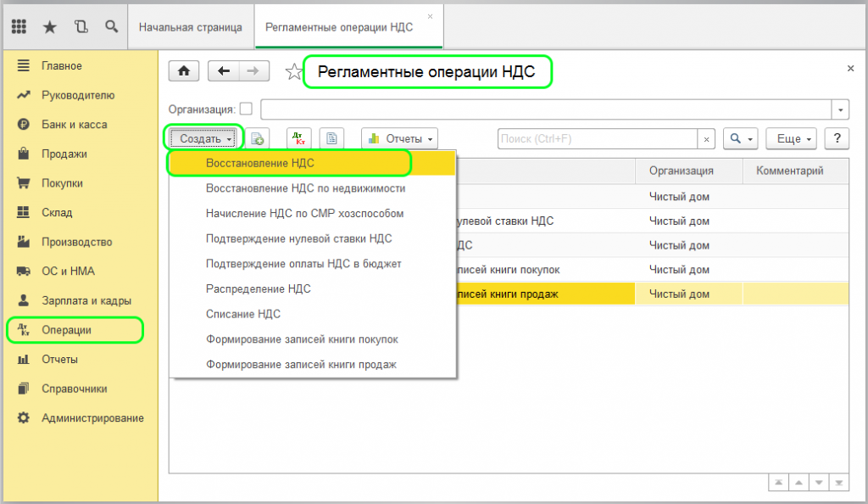Sort by the Организация column header

[x=681, y=171]
